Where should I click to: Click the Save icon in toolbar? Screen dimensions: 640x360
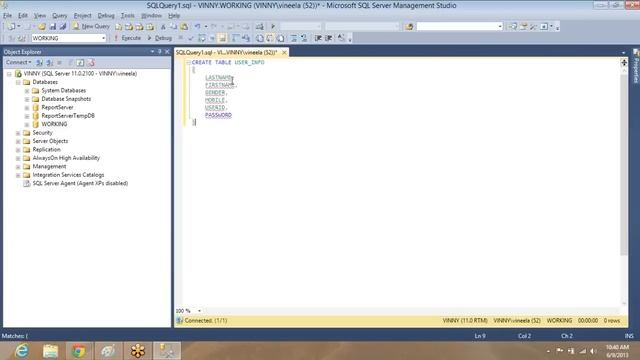53,27
